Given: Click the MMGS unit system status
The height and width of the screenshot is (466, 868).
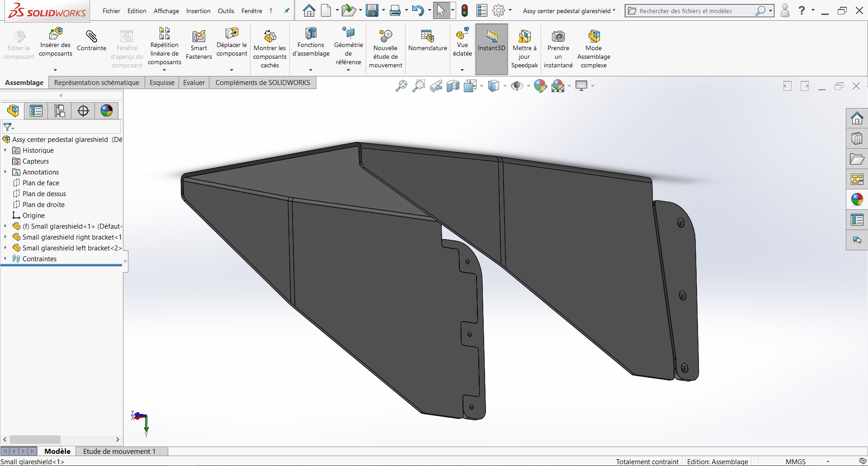Looking at the screenshot, I should (796, 461).
